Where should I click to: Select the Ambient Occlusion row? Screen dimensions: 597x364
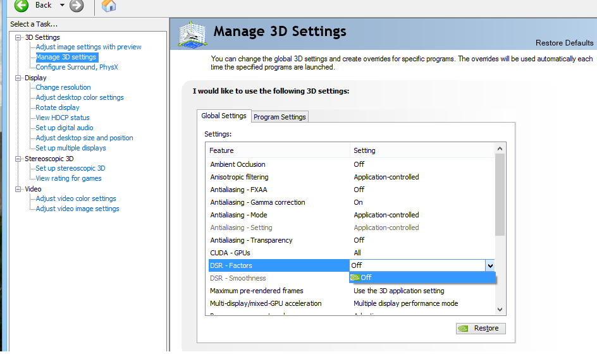click(x=350, y=164)
